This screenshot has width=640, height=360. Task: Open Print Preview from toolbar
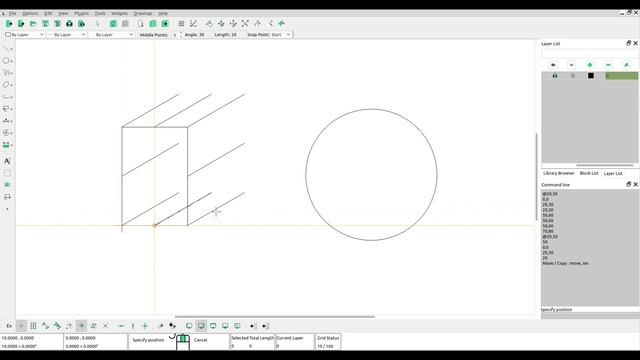[x=81, y=24]
